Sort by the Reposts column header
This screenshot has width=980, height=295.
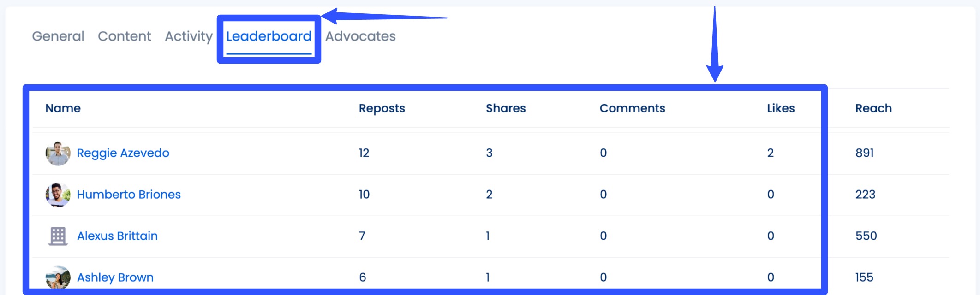pos(382,108)
